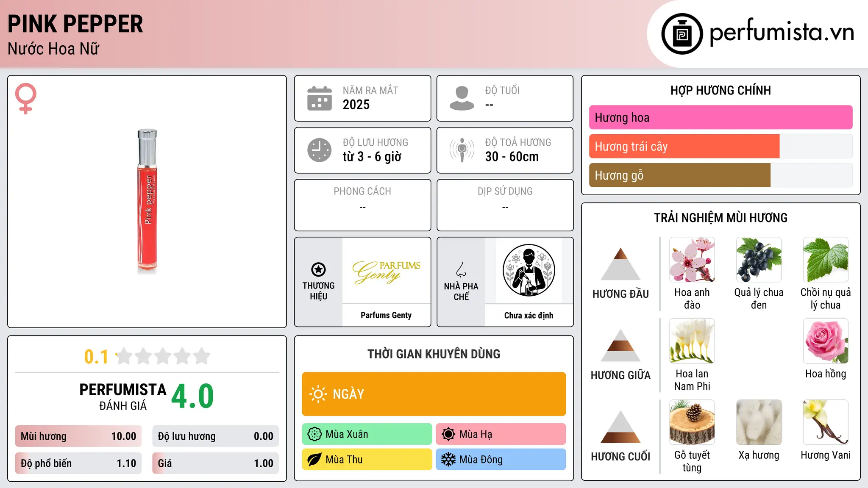The image size is (868, 488).
Task: Open the Xạ hương note image
Action: point(759,422)
